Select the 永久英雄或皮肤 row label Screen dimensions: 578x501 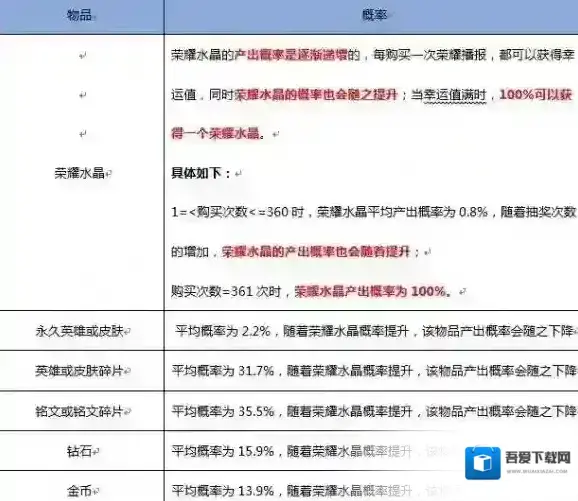(x=79, y=331)
